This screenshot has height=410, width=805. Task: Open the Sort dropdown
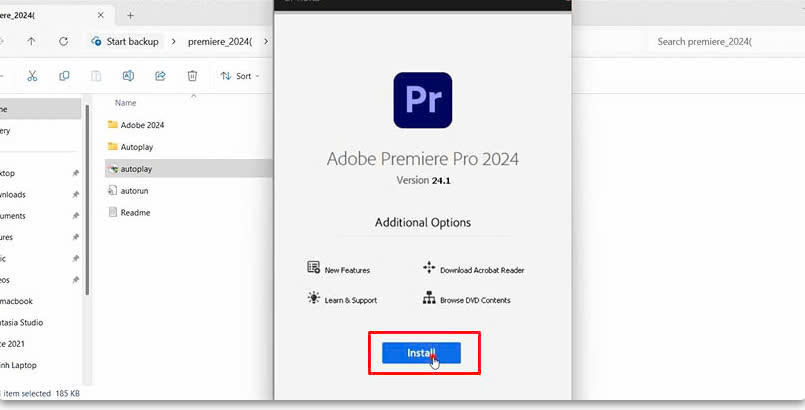pyautogui.click(x=238, y=76)
